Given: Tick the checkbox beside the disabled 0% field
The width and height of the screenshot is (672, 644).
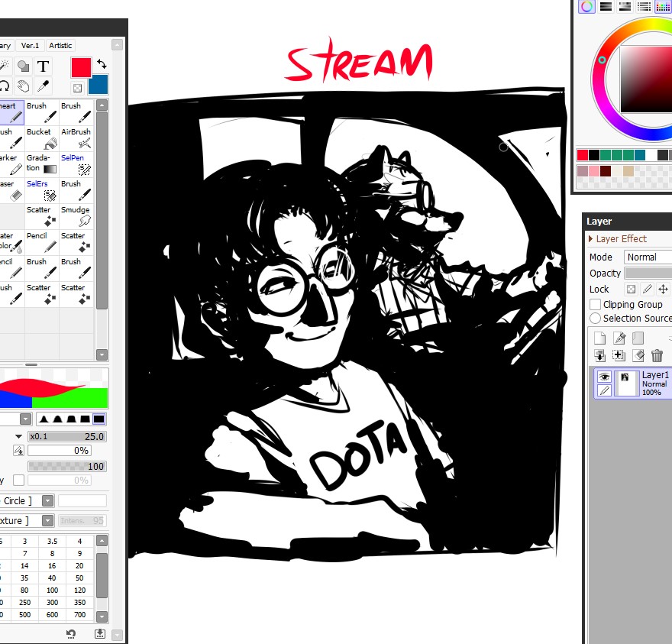Looking at the screenshot, I should pyautogui.click(x=18, y=481).
